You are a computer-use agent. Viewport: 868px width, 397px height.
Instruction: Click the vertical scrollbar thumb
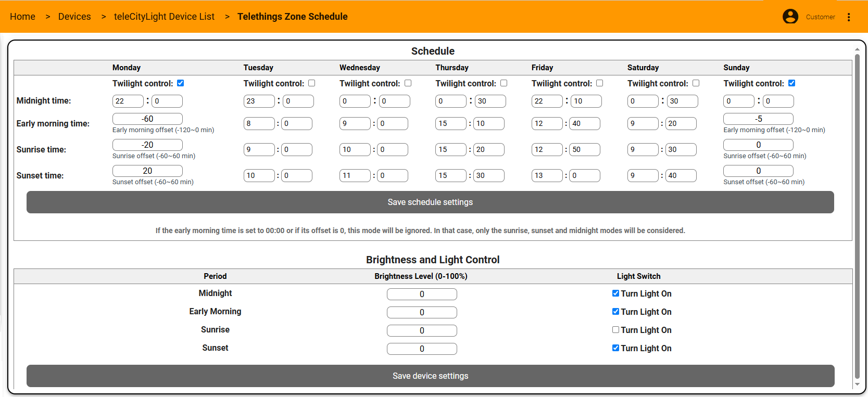pyautogui.click(x=857, y=216)
